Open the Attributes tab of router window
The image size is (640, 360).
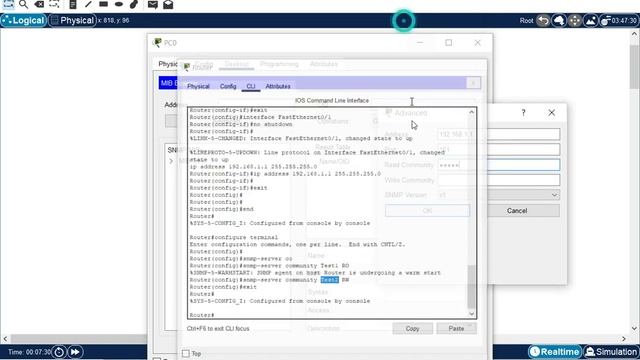[x=278, y=87]
